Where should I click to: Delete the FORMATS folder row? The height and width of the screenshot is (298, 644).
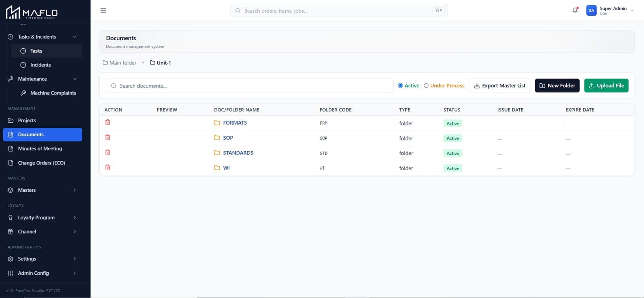[x=107, y=122]
